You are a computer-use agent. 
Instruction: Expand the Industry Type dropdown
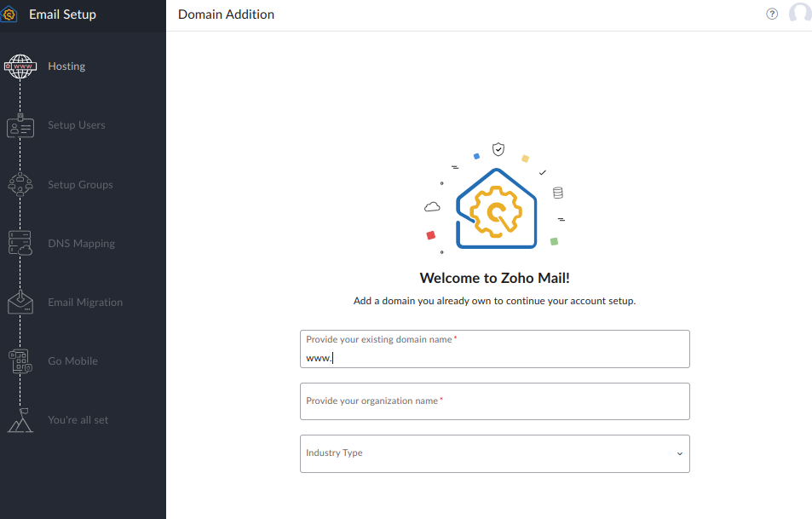(x=494, y=453)
